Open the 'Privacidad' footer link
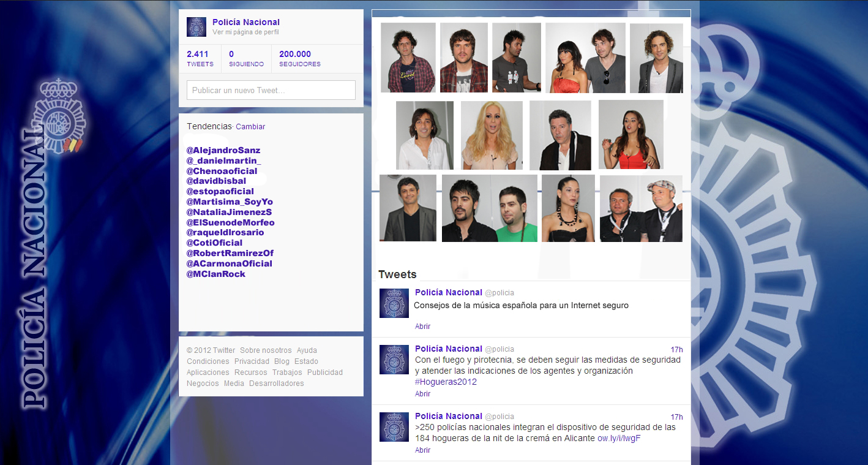This screenshot has height=465, width=868. click(x=252, y=361)
